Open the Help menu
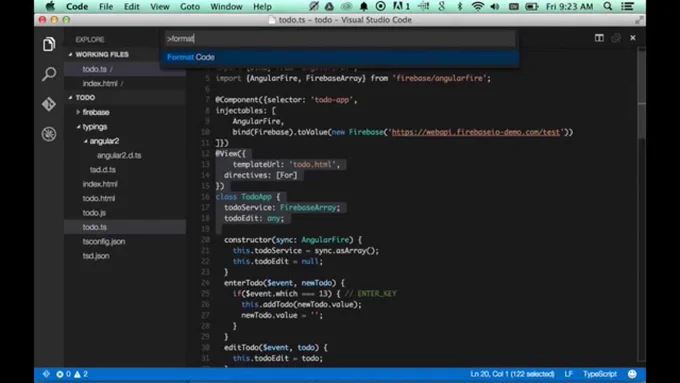The height and width of the screenshot is (383, 680). [x=262, y=7]
